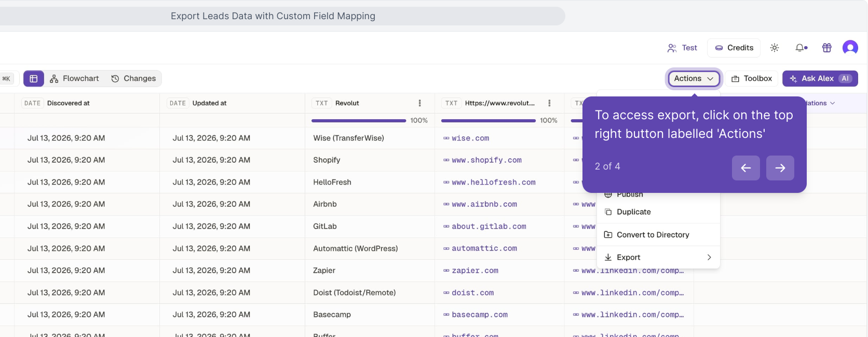This screenshot has width=868, height=337.
Task: Open the wise.com link
Action: click(x=470, y=138)
